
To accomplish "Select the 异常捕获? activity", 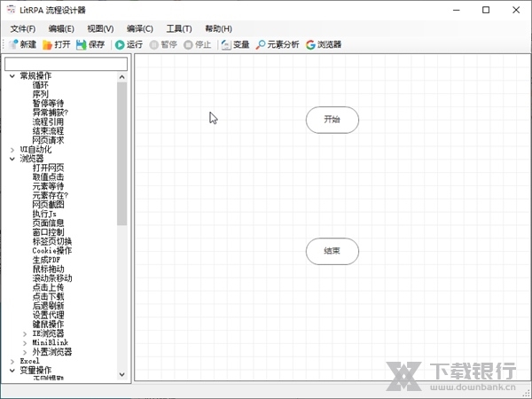I will (51, 113).
